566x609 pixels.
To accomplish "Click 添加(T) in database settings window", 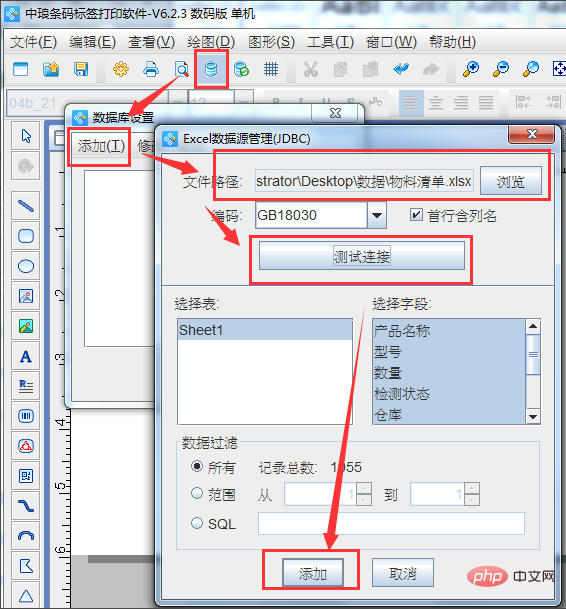I will (101, 146).
